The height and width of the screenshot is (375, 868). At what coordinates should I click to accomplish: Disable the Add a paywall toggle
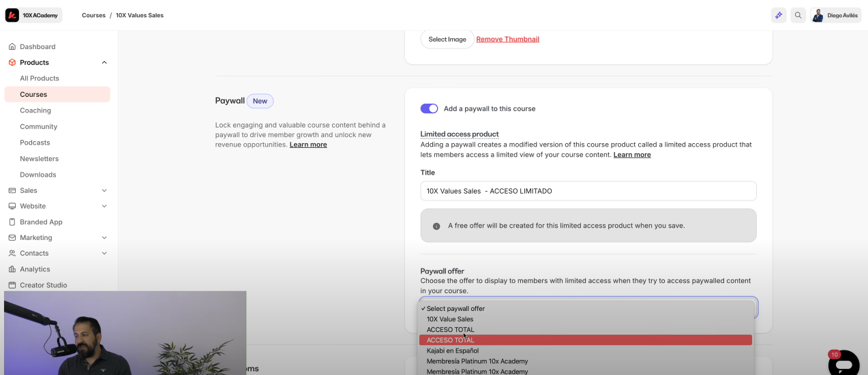[x=429, y=108]
